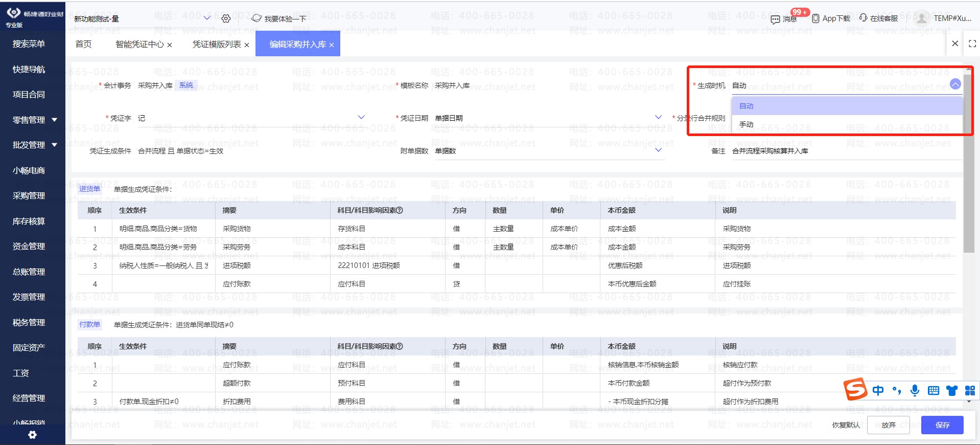Open sidebar settings gear at bottom
The width and height of the screenshot is (980, 445).
click(x=32, y=435)
